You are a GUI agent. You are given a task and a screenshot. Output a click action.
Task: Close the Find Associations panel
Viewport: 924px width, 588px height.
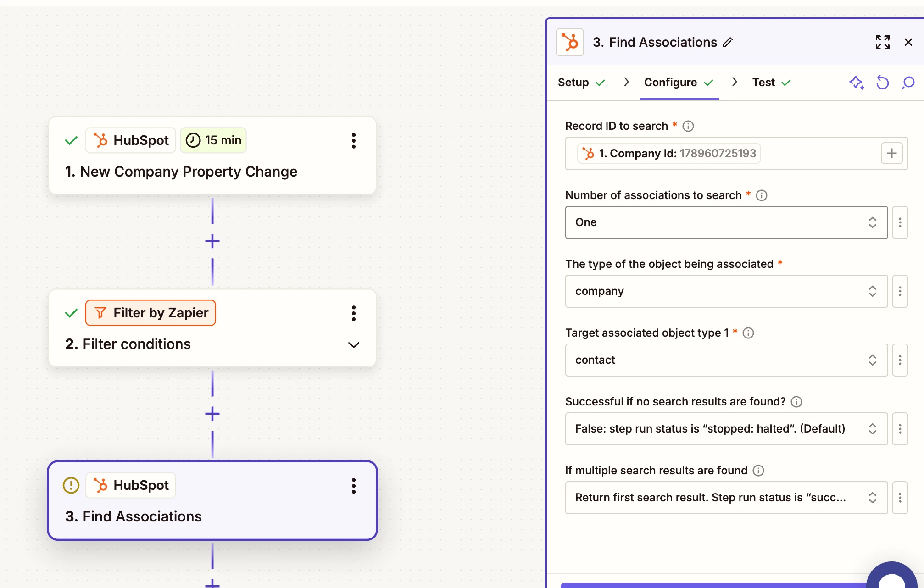[908, 42]
